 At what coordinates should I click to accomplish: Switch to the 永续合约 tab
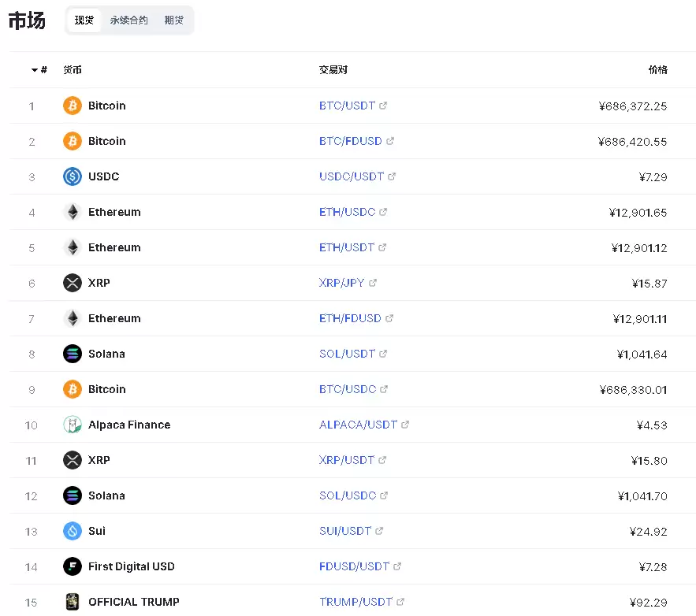tap(128, 20)
